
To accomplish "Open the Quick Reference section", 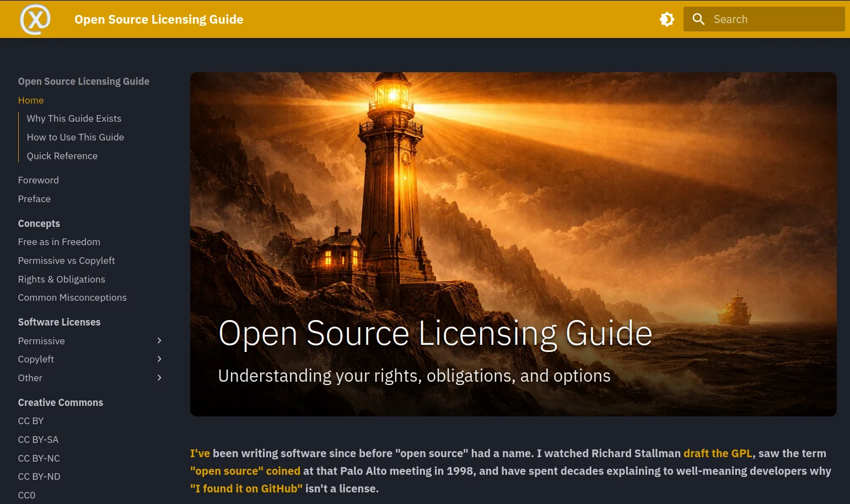I will 62,155.
